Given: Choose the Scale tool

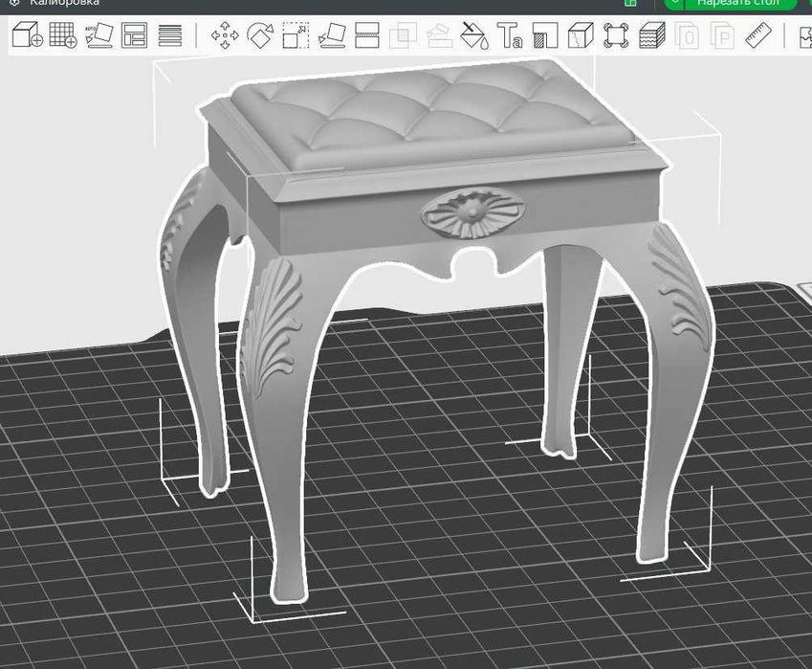Looking at the screenshot, I should coord(296,35).
